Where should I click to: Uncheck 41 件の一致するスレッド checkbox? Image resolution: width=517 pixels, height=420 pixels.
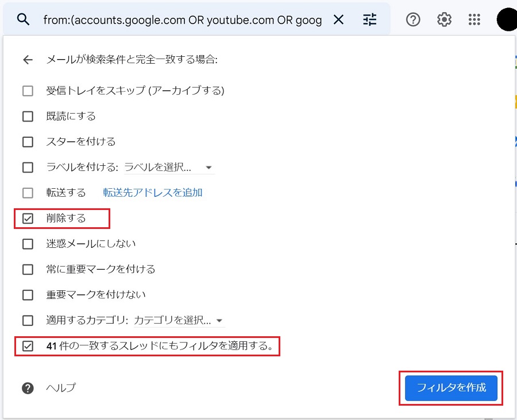(x=28, y=346)
